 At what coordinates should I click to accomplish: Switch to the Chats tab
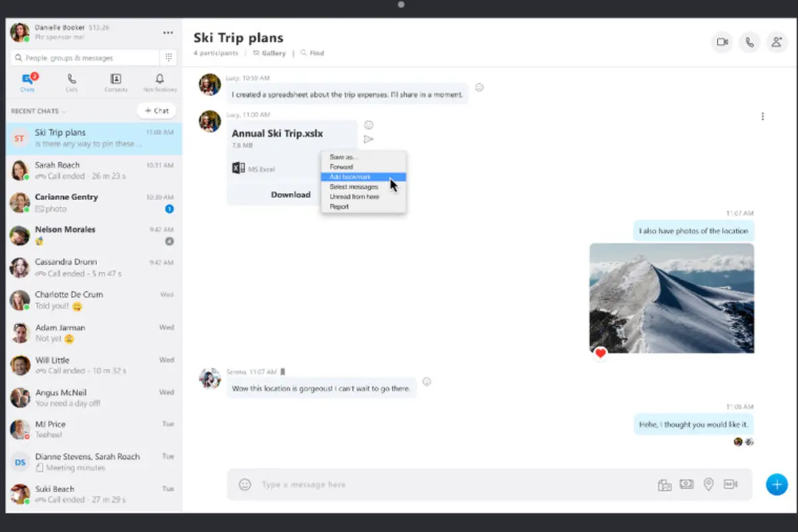[27, 83]
